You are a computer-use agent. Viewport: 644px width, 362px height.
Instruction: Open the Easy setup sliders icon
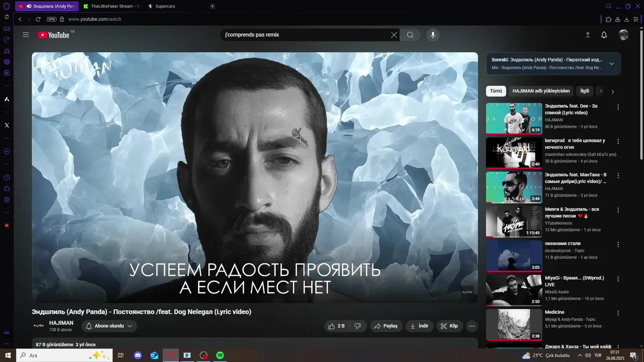(636, 19)
